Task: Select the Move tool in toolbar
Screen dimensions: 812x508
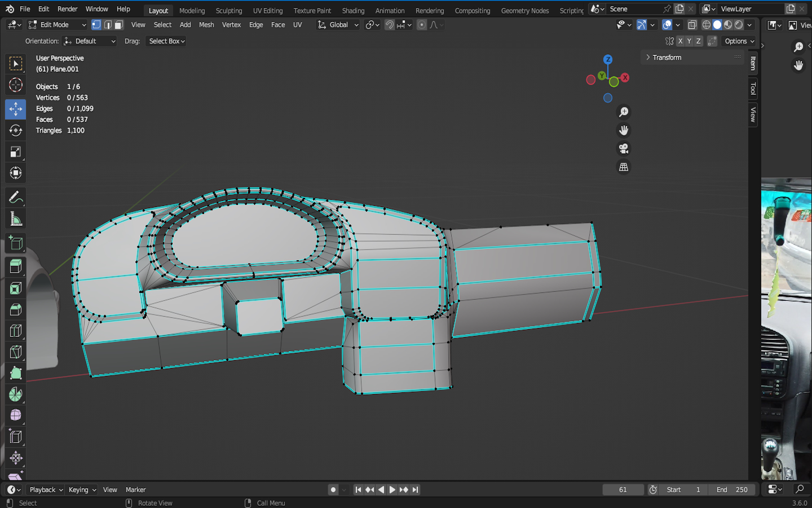Action: point(15,109)
